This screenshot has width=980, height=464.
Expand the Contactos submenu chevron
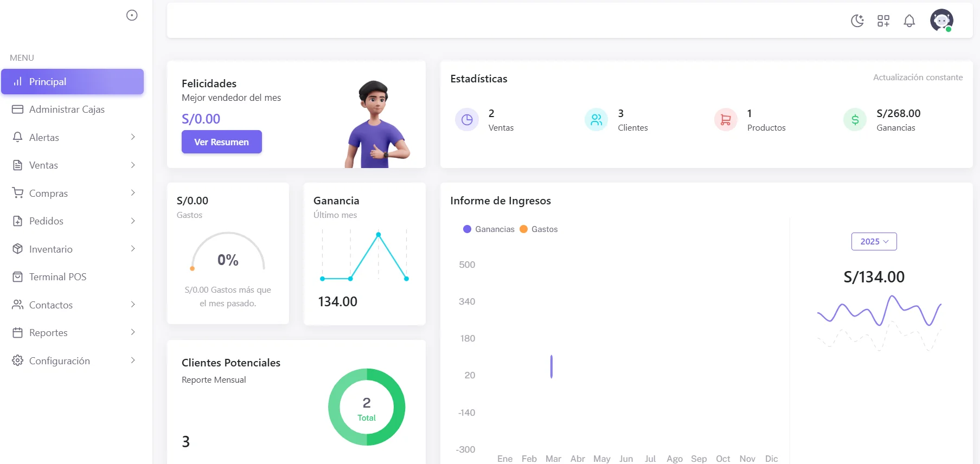click(x=133, y=305)
